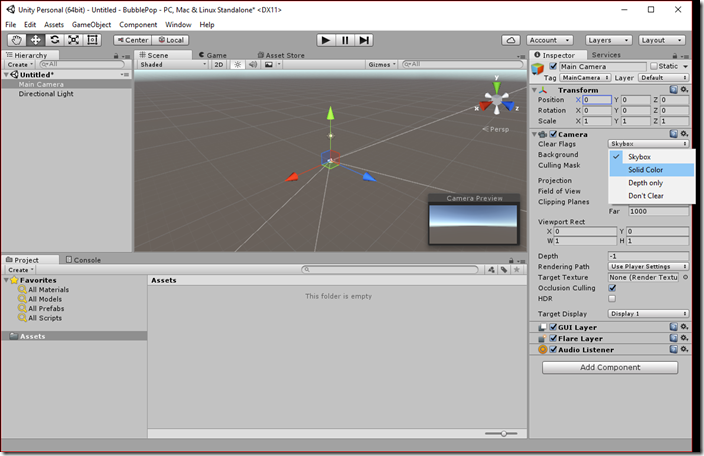The width and height of the screenshot is (704, 456).
Task: Click the Step forward button
Action: [364, 40]
